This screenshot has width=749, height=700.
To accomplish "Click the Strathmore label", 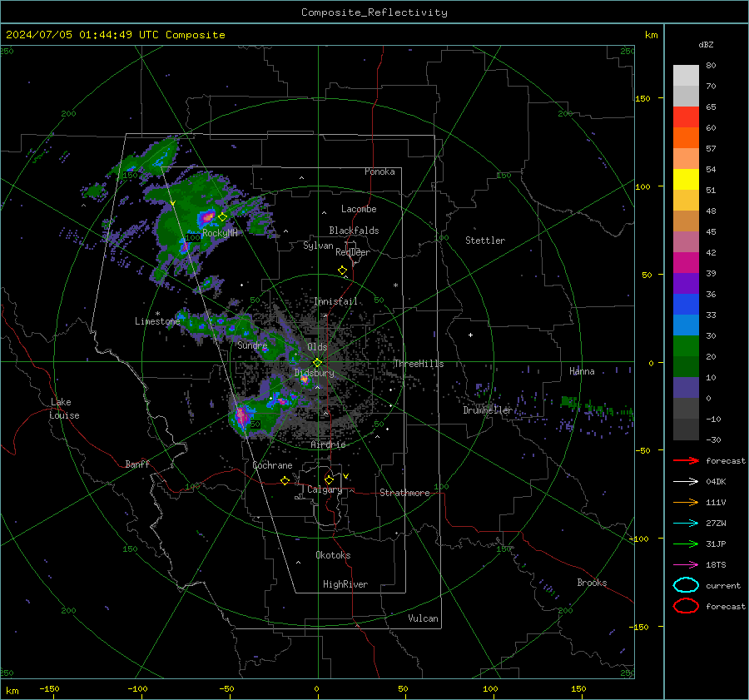I will 404,493.
